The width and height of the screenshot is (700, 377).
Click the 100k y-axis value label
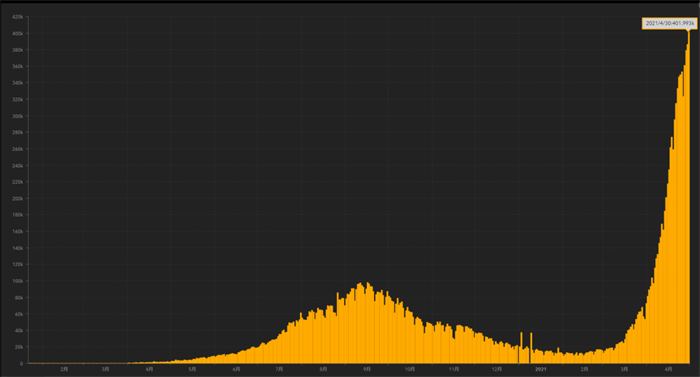pos(17,281)
